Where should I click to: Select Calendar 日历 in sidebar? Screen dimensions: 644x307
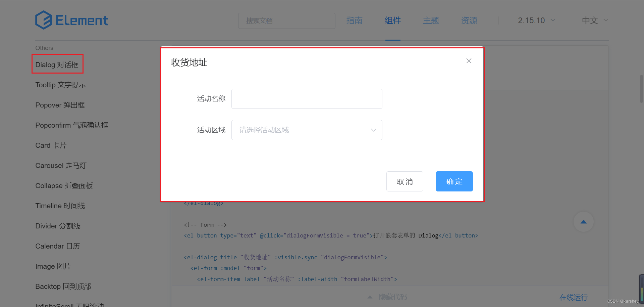(58, 246)
